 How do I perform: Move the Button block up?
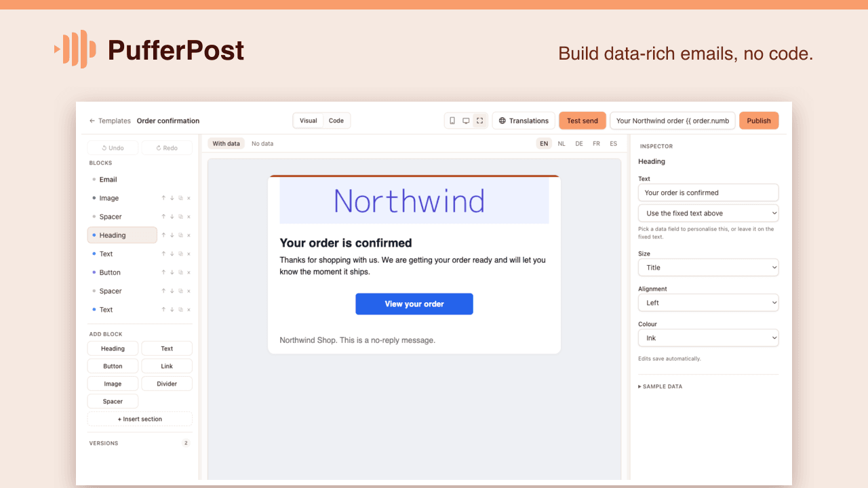(163, 272)
